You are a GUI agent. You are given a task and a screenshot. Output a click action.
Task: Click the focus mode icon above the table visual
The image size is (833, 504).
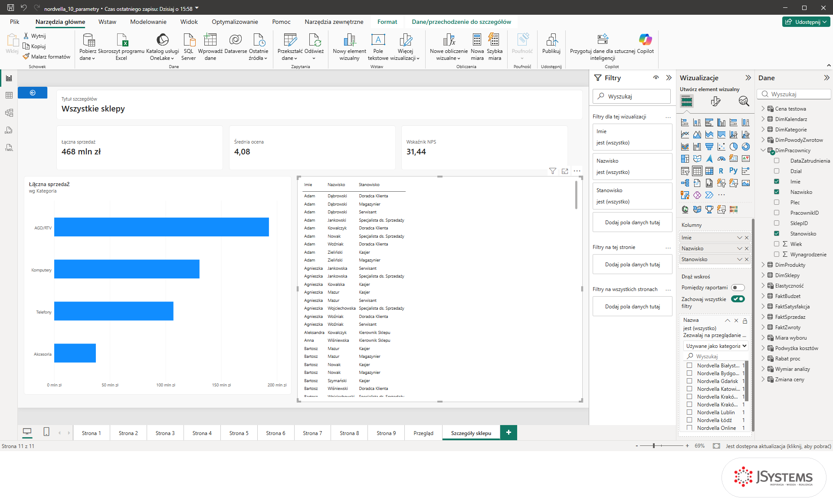[565, 171]
